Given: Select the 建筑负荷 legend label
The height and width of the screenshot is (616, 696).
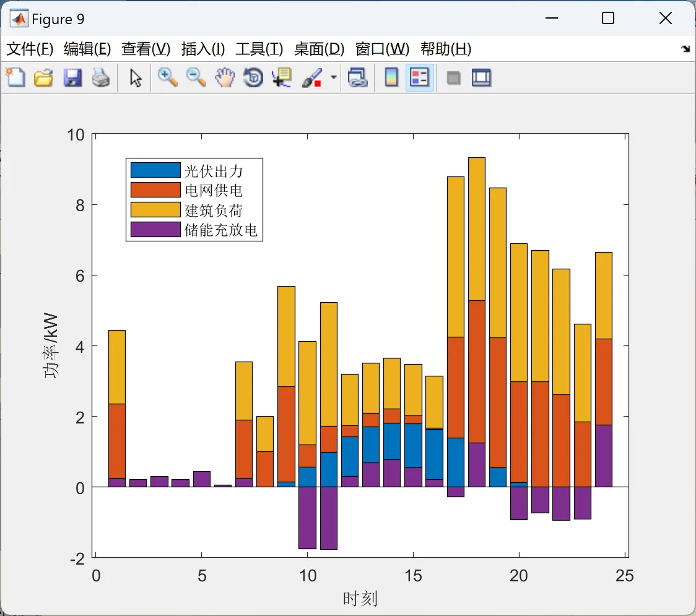Looking at the screenshot, I should [214, 210].
